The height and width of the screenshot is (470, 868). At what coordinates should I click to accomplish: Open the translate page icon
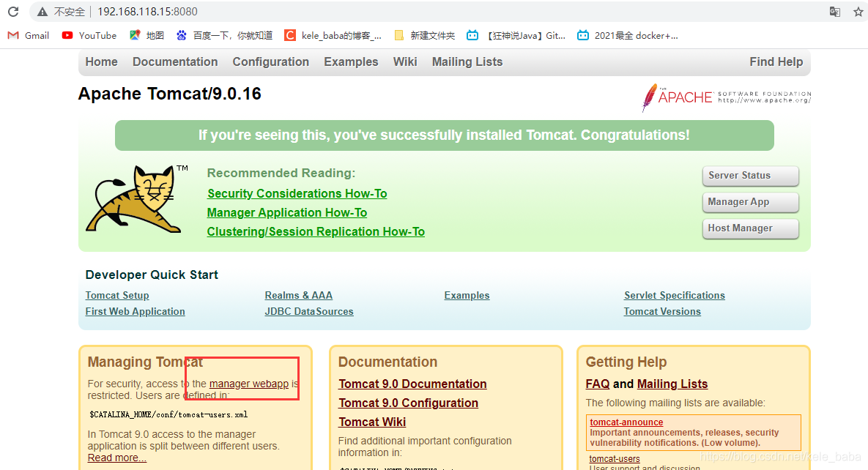[835, 12]
